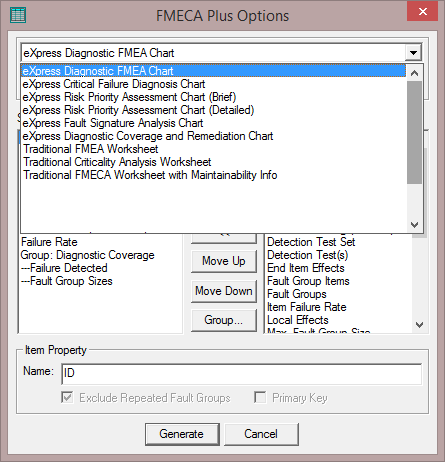Screen dimensions: 445x462
Task: Click the Move Down button
Action: point(224,291)
